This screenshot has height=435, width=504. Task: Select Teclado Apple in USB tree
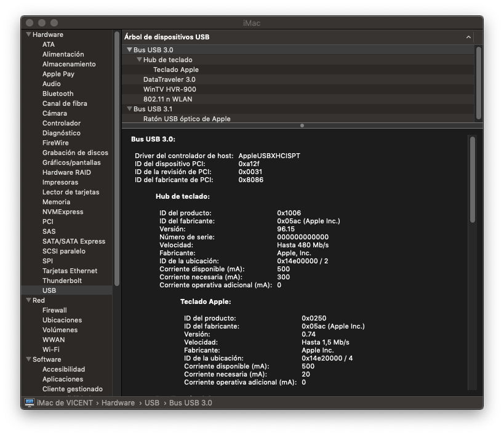(176, 70)
